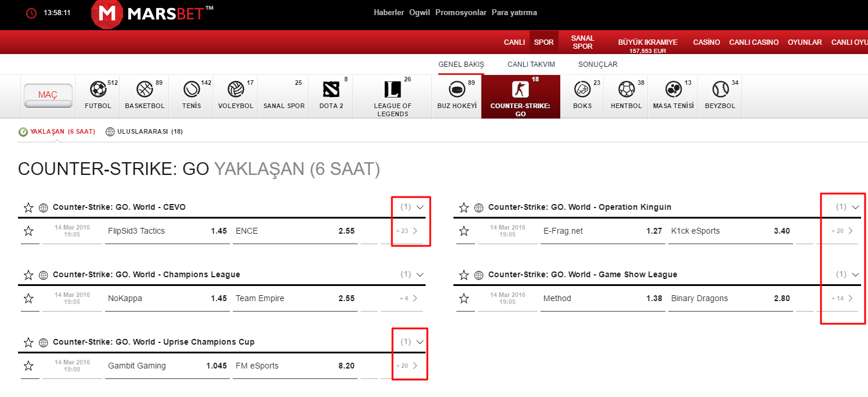Switch to the Genel Bakış tab
This screenshot has height=397, width=868.
pyautogui.click(x=461, y=65)
